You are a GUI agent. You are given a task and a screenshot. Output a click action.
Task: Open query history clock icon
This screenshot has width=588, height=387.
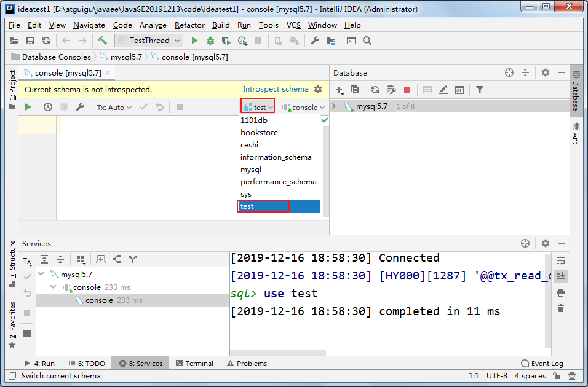pyautogui.click(x=47, y=107)
